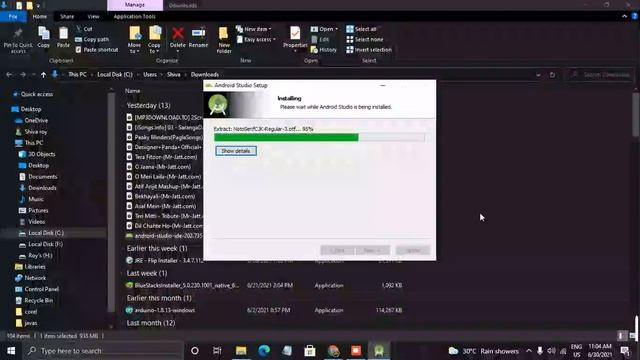Create a New folder from ribbon

(x=224, y=40)
